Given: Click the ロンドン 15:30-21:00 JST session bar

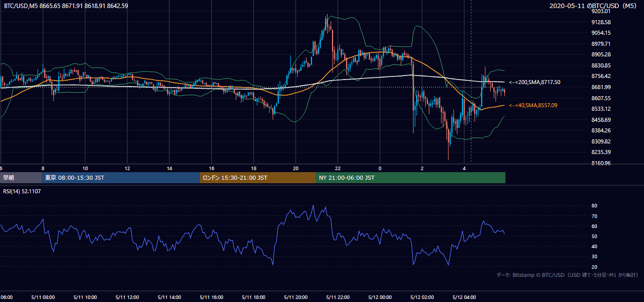Looking at the screenshot, I should (258, 178).
